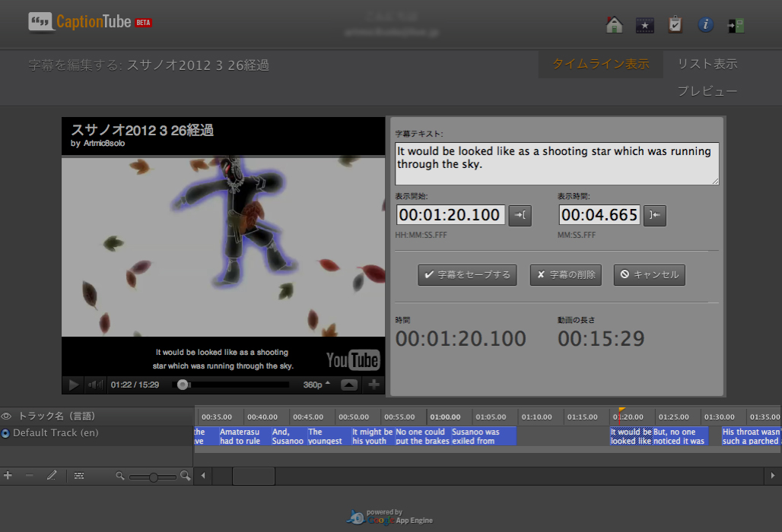Viewport: 782px width, 532px height.
Task: Select caption block 'His throat wasn such a parched'
Action: point(751,436)
